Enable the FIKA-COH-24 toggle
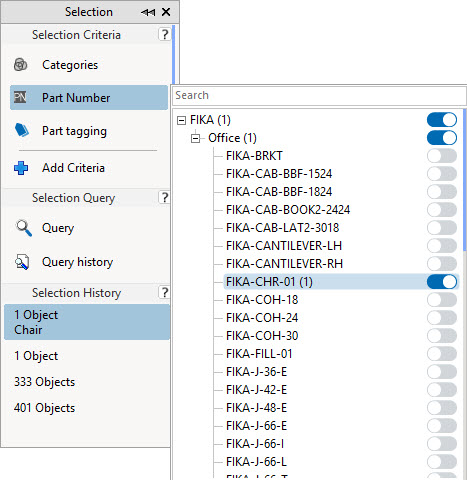The height and width of the screenshot is (480, 467). tap(442, 318)
